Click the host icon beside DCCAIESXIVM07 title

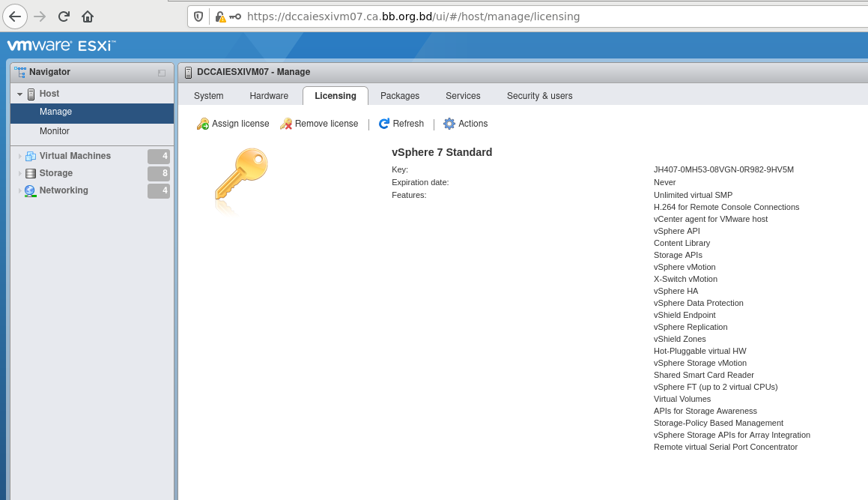click(x=188, y=73)
